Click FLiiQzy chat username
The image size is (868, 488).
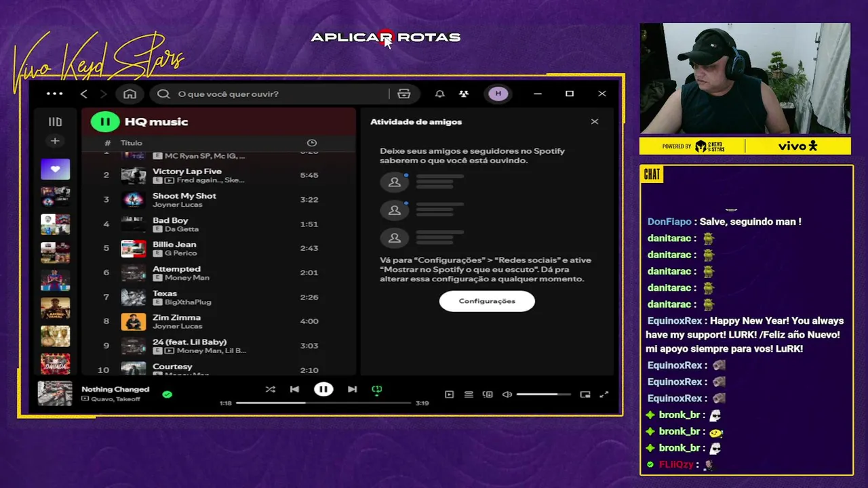pos(676,464)
